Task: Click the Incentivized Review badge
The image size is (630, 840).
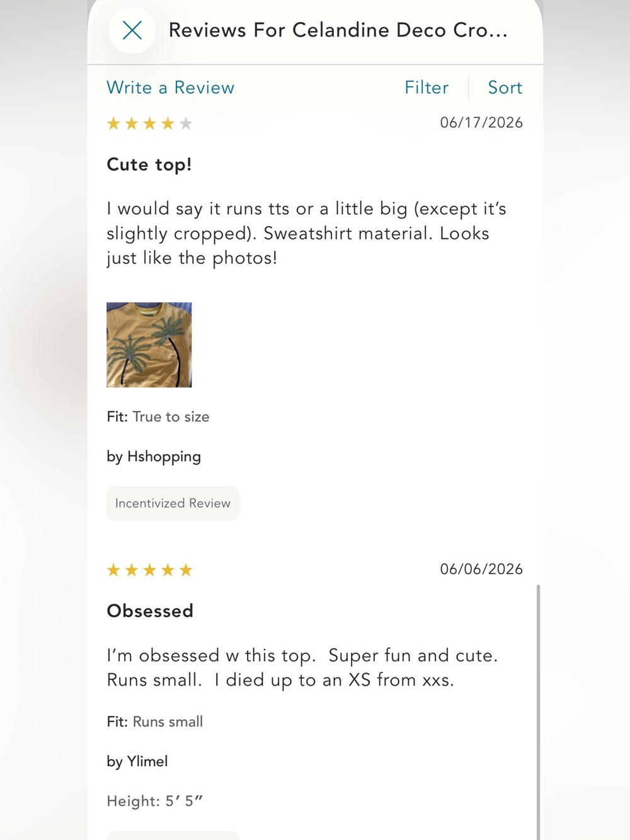Action: pyautogui.click(x=173, y=503)
